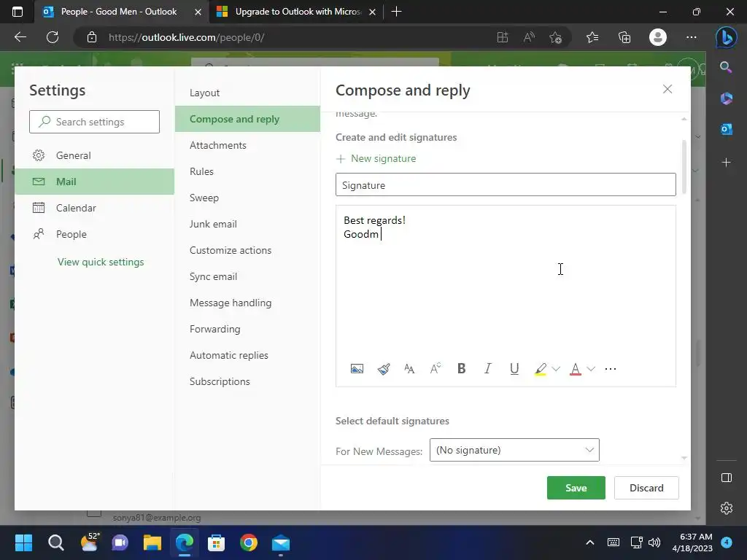Viewport: 747px width, 560px height.
Task: Click the New signature link
Action: (376, 158)
